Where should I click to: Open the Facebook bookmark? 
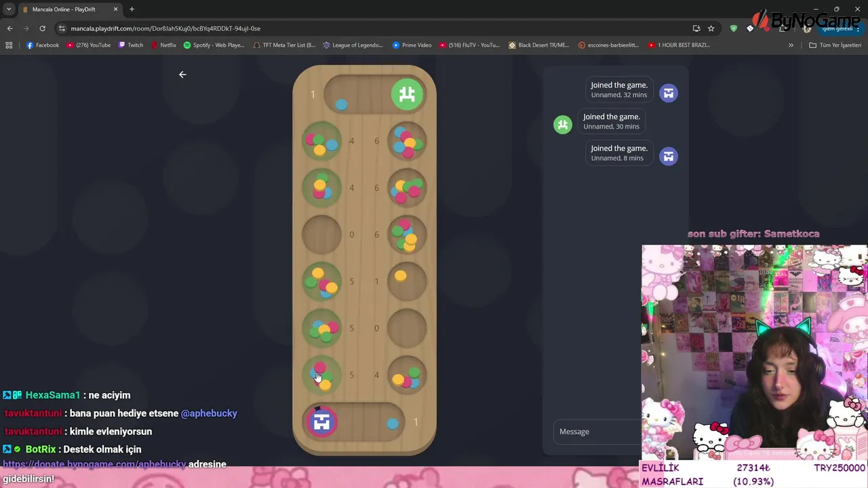point(43,45)
